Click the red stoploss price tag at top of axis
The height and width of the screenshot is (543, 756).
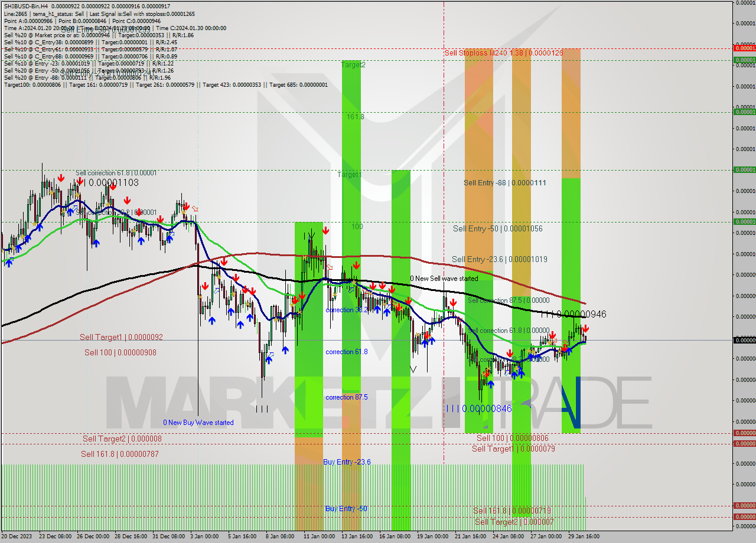tap(744, 47)
